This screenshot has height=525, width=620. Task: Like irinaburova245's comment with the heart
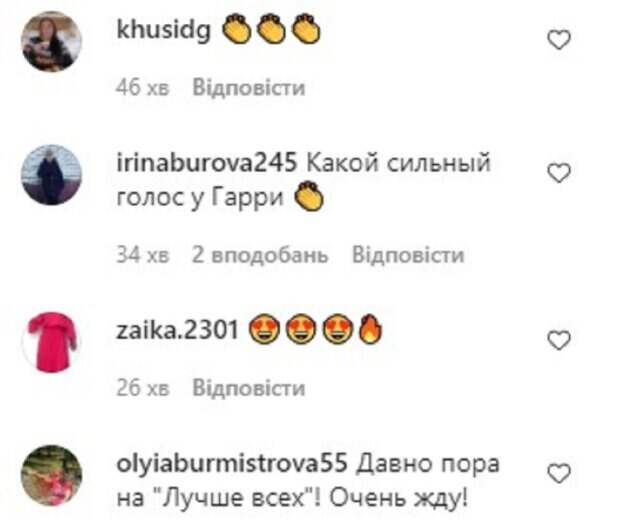pyautogui.click(x=559, y=173)
